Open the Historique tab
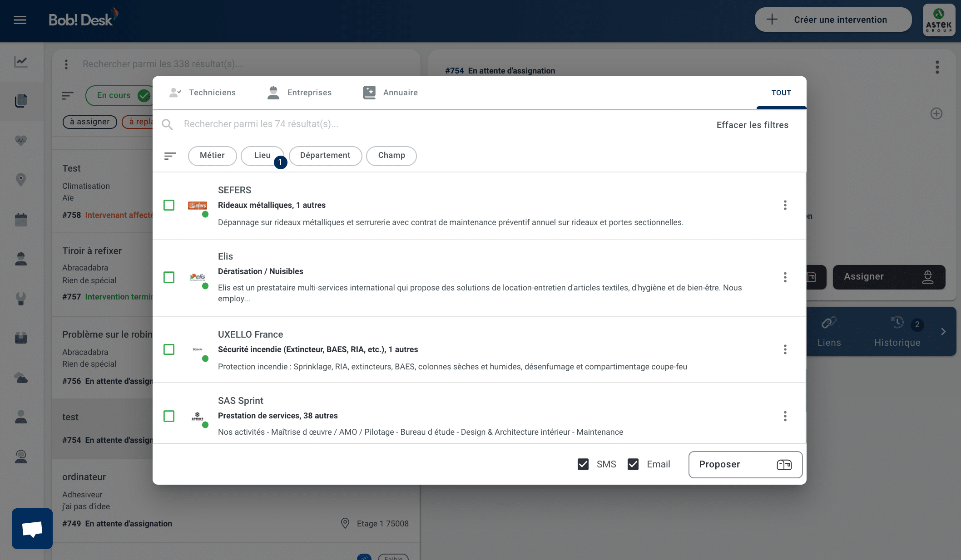This screenshot has width=961, height=560. click(897, 332)
